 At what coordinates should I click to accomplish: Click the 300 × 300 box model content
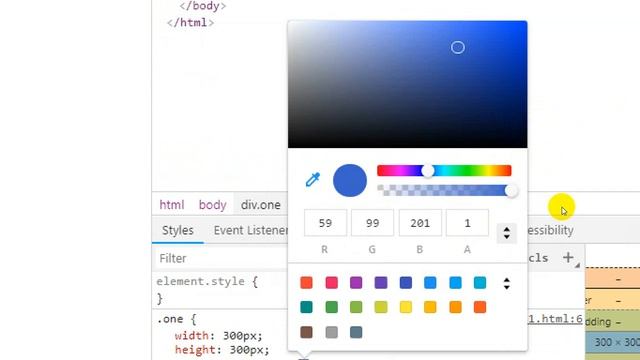point(617,342)
